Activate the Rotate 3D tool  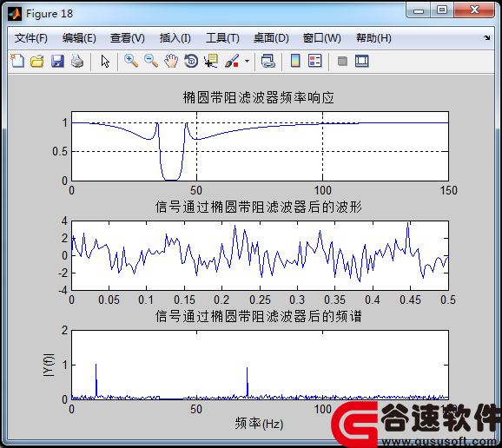point(191,61)
